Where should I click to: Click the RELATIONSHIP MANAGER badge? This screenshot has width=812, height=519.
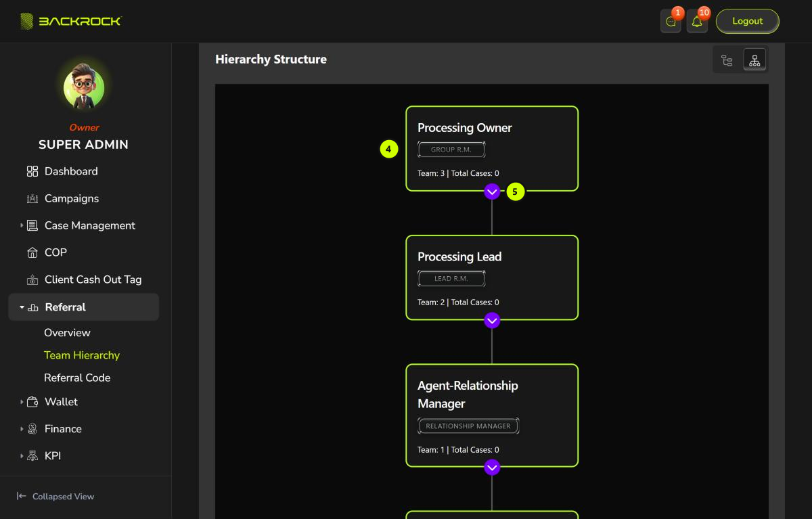pyautogui.click(x=468, y=426)
